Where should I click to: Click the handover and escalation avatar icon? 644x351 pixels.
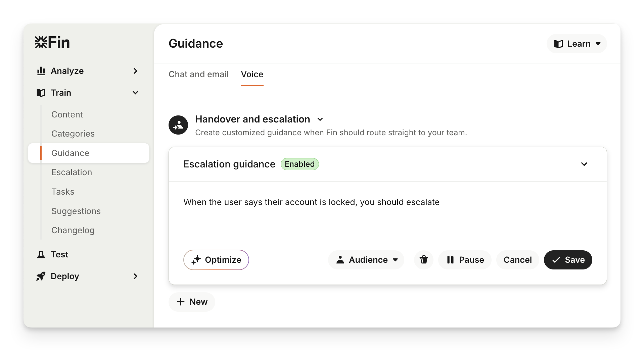(x=178, y=125)
